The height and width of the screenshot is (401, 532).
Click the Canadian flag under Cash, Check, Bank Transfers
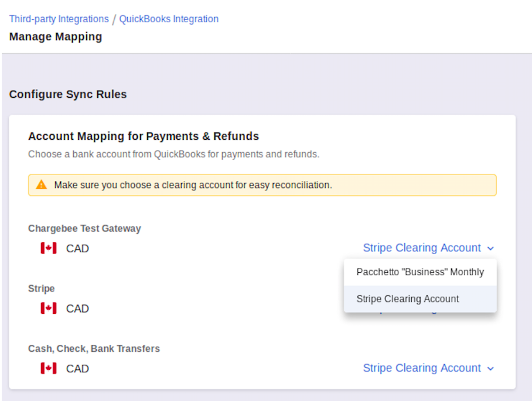[x=49, y=368]
